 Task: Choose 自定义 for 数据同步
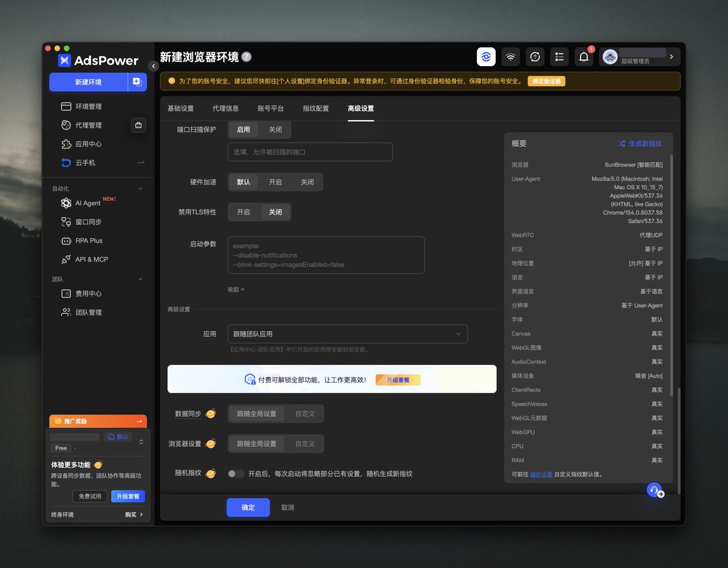click(x=305, y=413)
